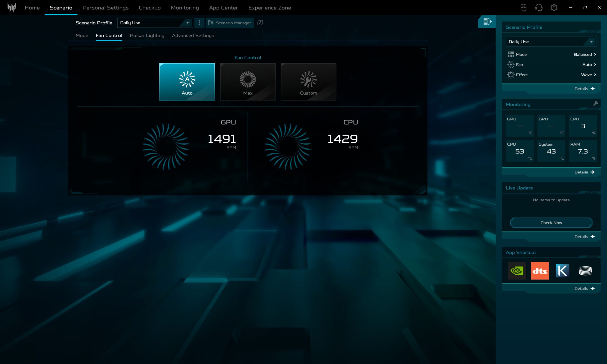Screen dimensions: 607x364
Task: Open Details link under Monitoring panel
Action: click(584, 172)
